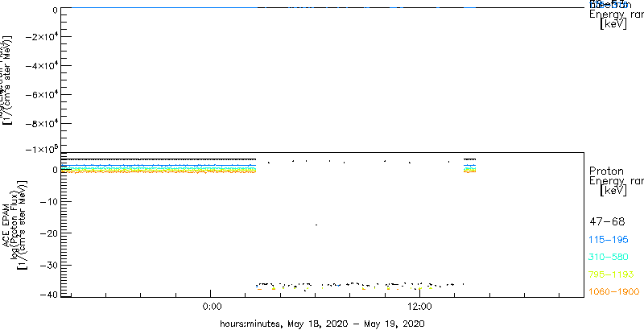
Task: Click the -30 tick on proton flux axis
Action: point(47,265)
